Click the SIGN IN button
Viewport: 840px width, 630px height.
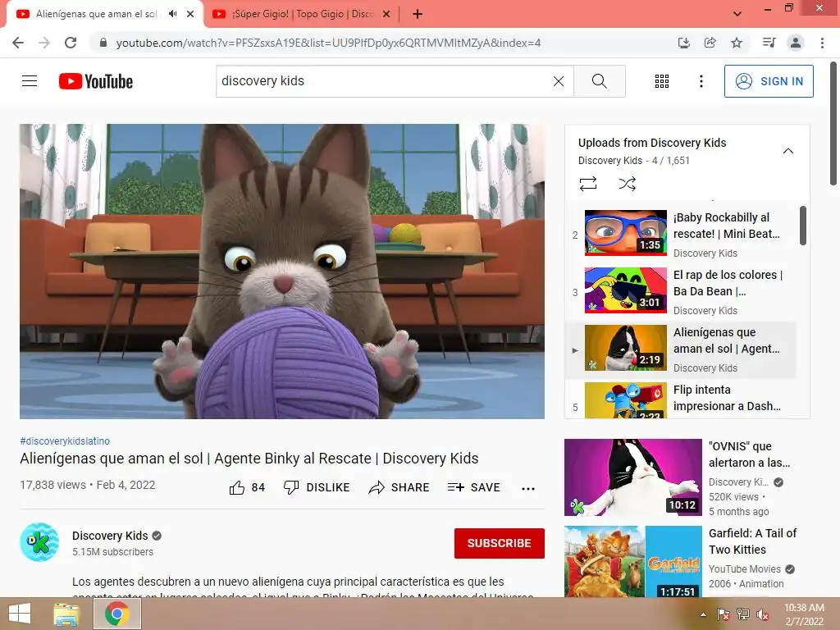tap(768, 81)
